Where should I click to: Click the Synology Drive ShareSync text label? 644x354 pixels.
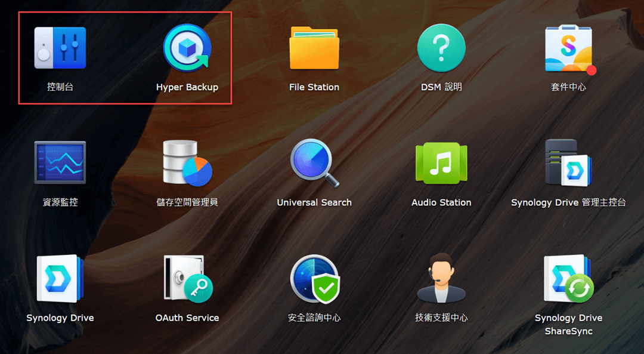click(568, 324)
